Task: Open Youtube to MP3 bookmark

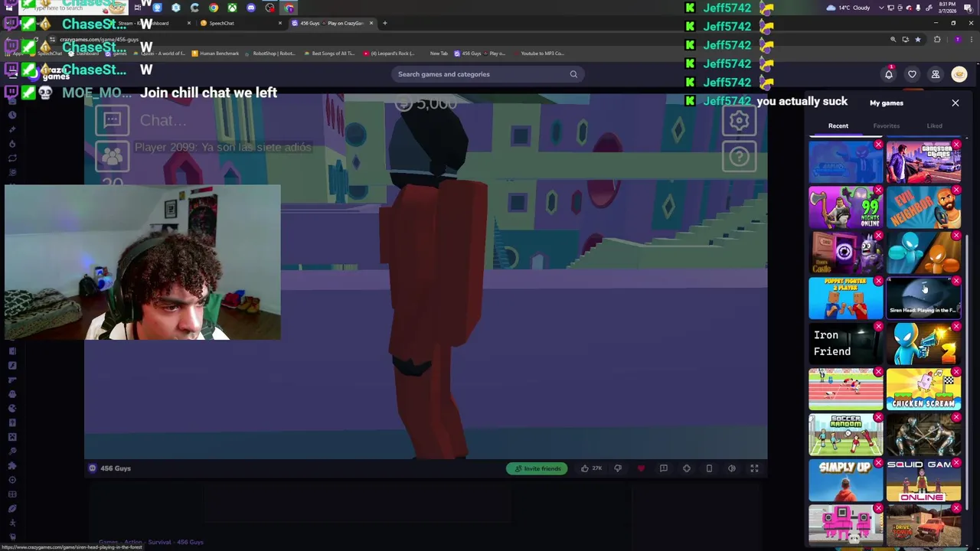Action: click(539, 54)
